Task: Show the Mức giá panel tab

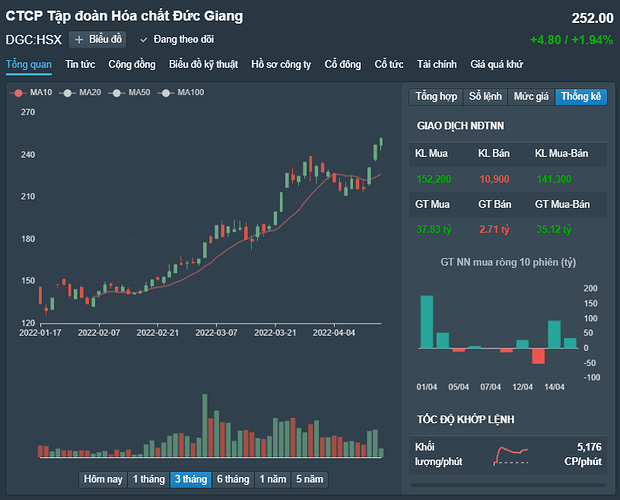Action: [531, 97]
